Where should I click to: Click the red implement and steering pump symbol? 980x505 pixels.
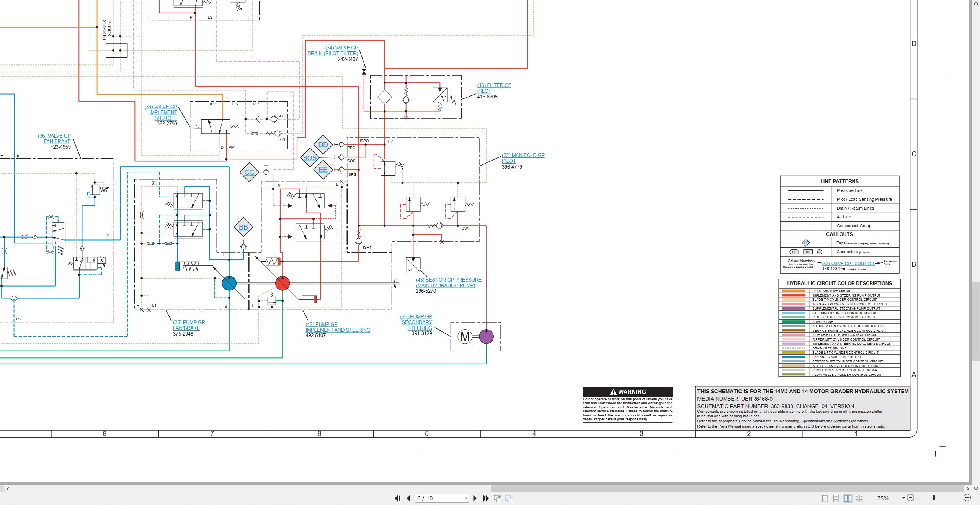(x=283, y=284)
